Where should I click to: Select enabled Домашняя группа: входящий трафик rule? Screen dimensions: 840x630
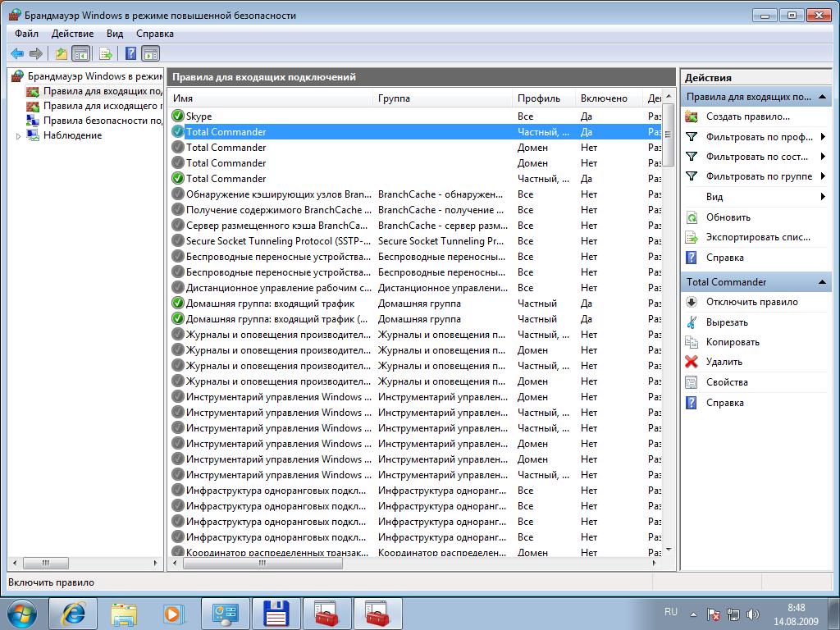[x=417, y=304]
